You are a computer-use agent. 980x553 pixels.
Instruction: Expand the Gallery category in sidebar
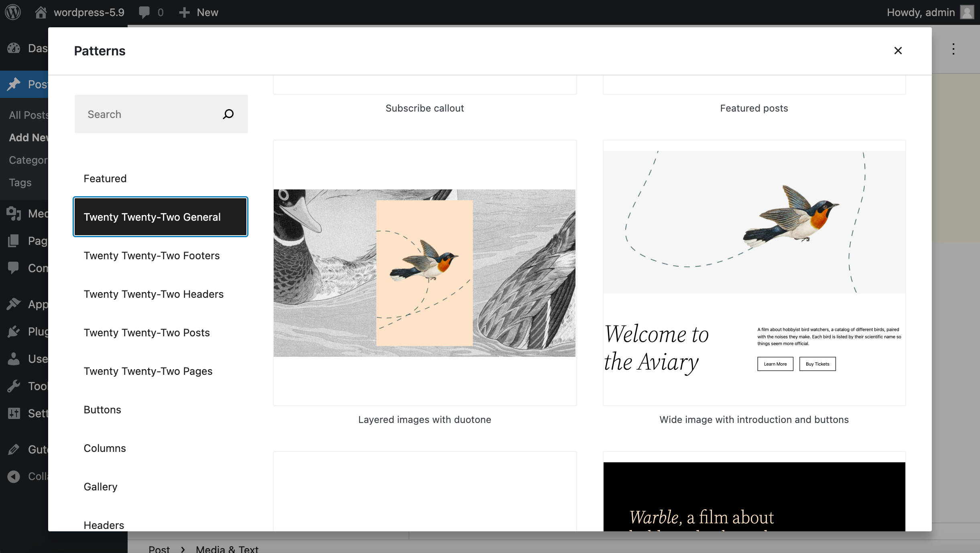point(100,486)
